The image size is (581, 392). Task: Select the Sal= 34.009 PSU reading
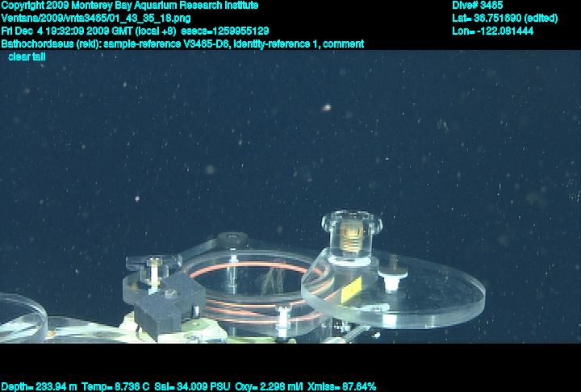pyautogui.click(x=192, y=386)
